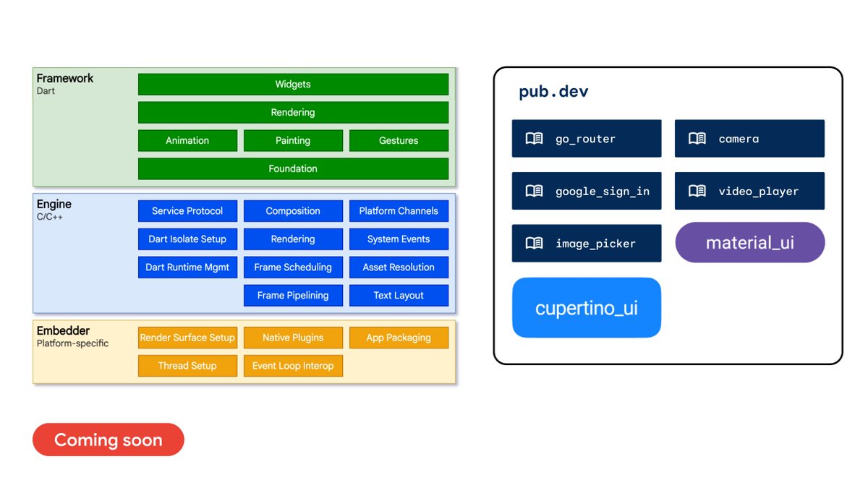The height and width of the screenshot is (488, 868).
Task: Click the Dart subtitle under Framework
Action: click(x=46, y=91)
